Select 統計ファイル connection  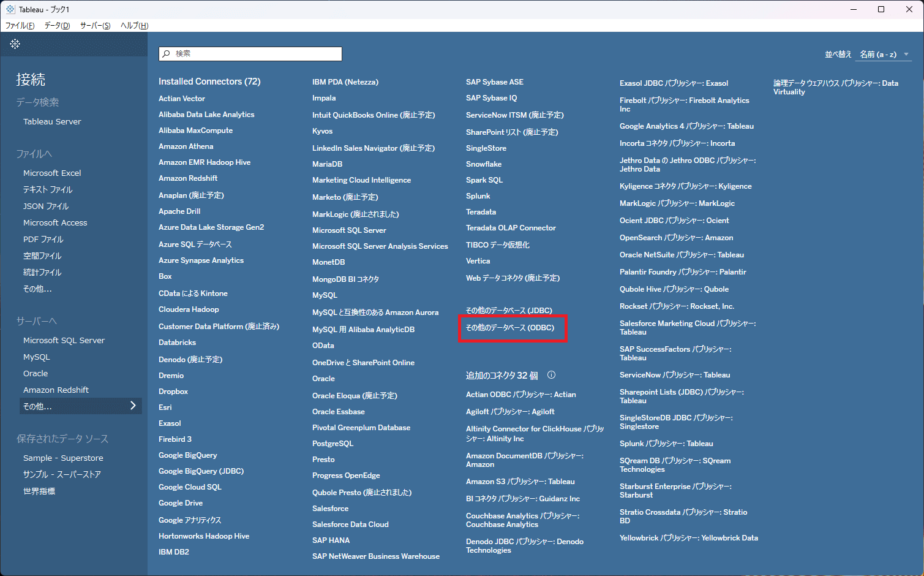pyautogui.click(x=42, y=273)
